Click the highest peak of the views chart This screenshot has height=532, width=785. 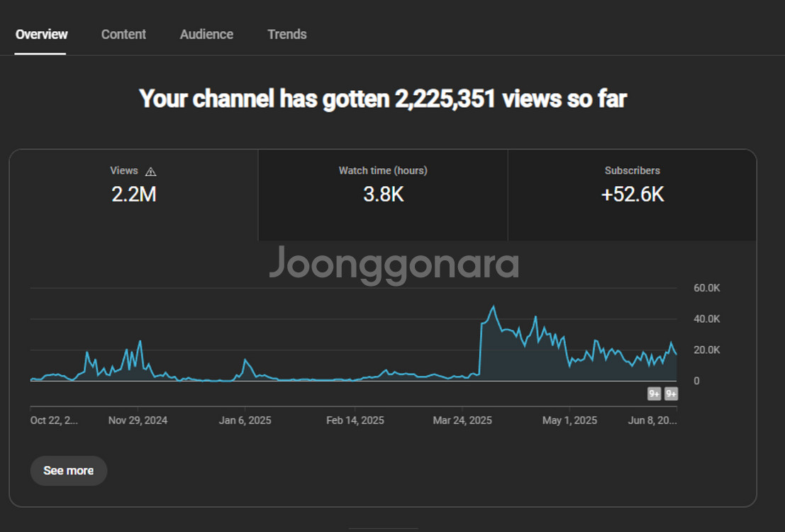pos(494,306)
